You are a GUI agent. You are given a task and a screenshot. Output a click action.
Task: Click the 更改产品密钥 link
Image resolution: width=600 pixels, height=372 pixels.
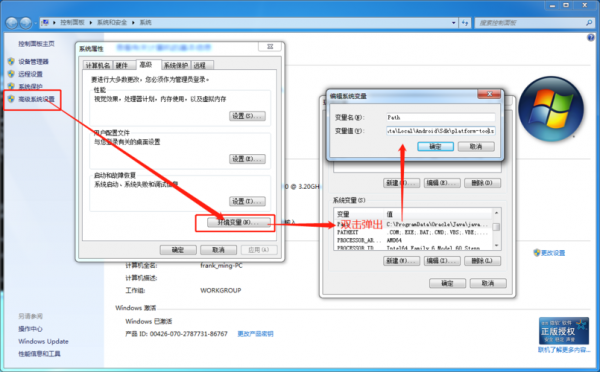pos(255,334)
